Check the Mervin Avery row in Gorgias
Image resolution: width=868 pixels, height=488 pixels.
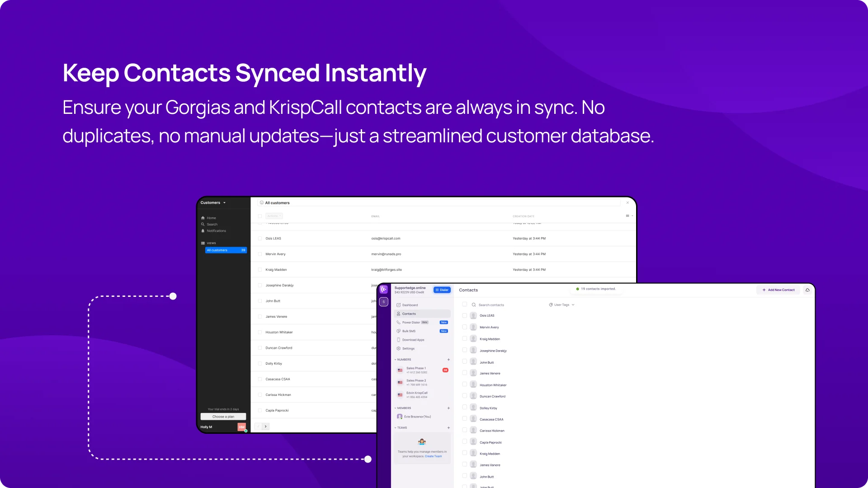coord(260,254)
